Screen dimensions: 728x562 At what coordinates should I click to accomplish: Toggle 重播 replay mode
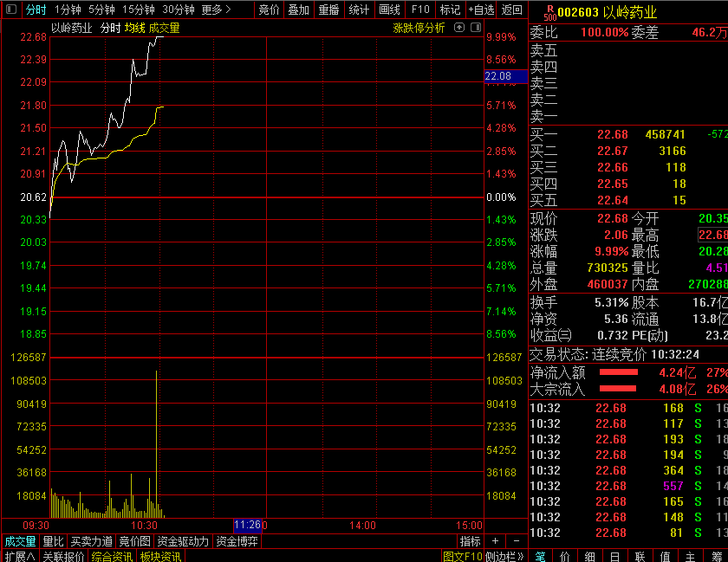coord(328,10)
